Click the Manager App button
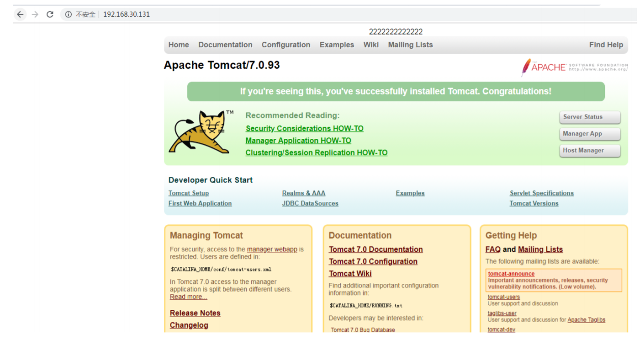 (x=590, y=134)
